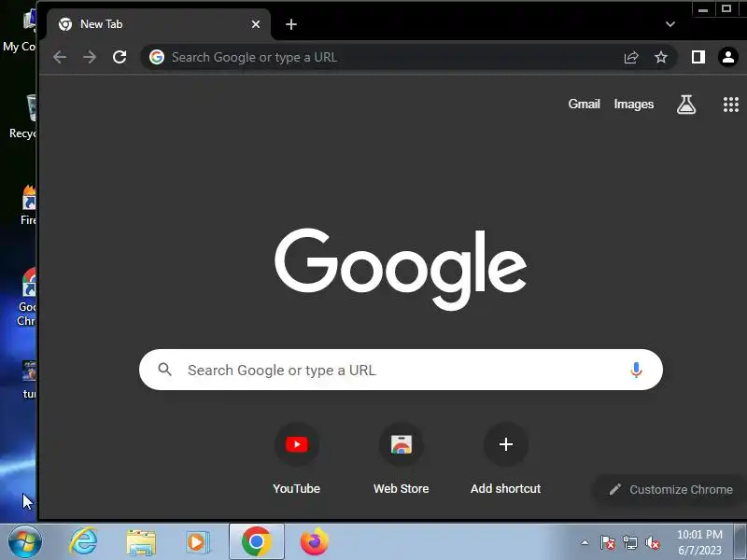Image resolution: width=747 pixels, height=560 pixels.
Task: Click the magnifier icon in search box
Action: tap(165, 370)
